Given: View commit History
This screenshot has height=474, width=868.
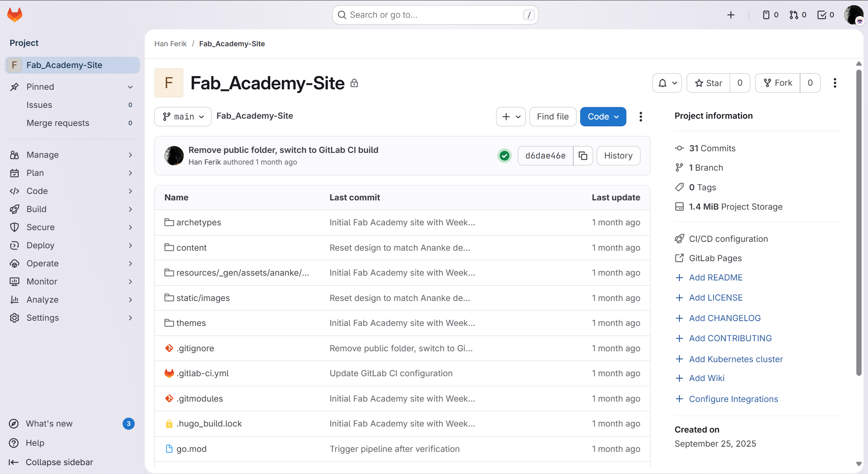Looking at the screenshot, I should click(618, 156).
